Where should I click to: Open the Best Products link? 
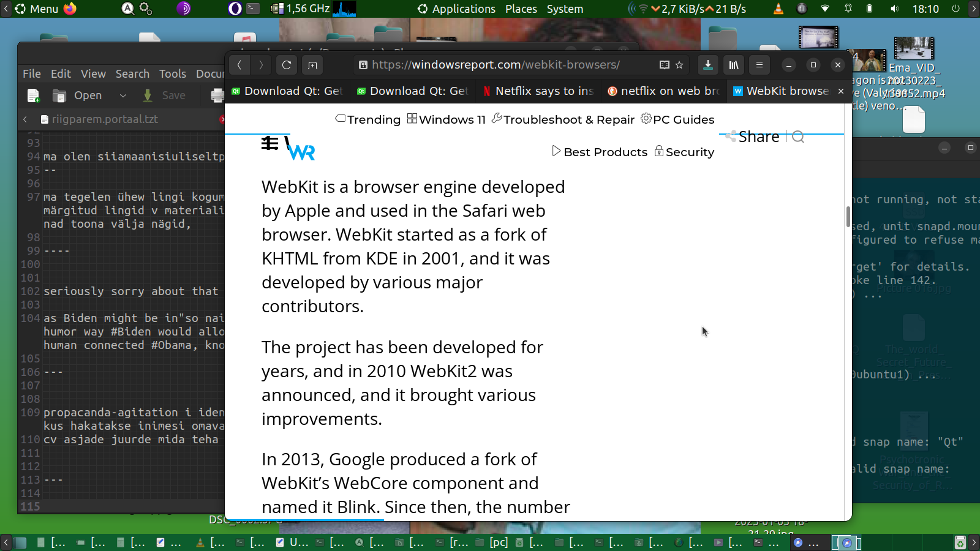pos(600,152)
